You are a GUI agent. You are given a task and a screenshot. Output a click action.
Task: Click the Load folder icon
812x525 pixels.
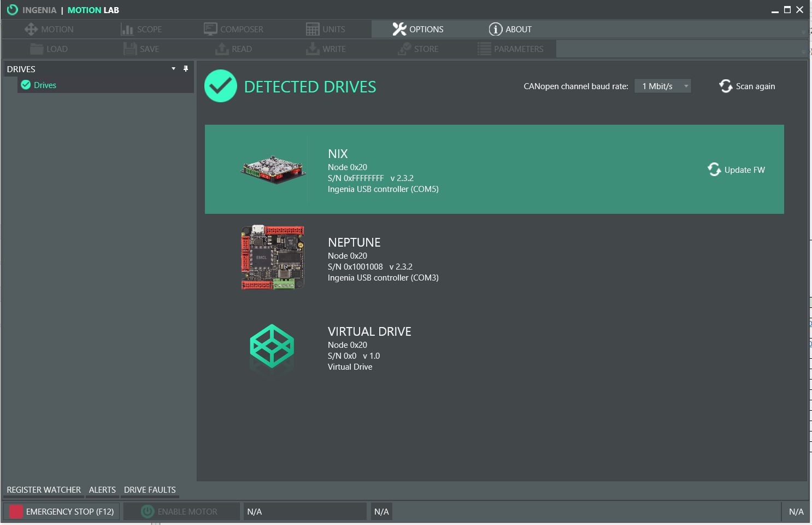[x=37, y=49]
